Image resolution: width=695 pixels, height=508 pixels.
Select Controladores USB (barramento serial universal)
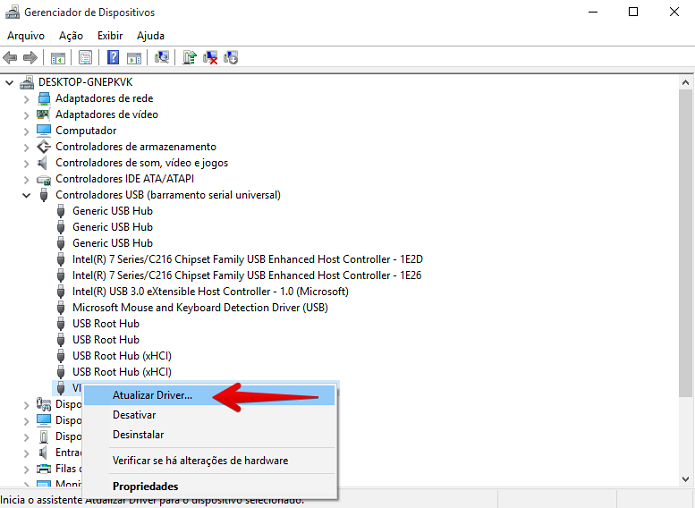tap(168, 195)
